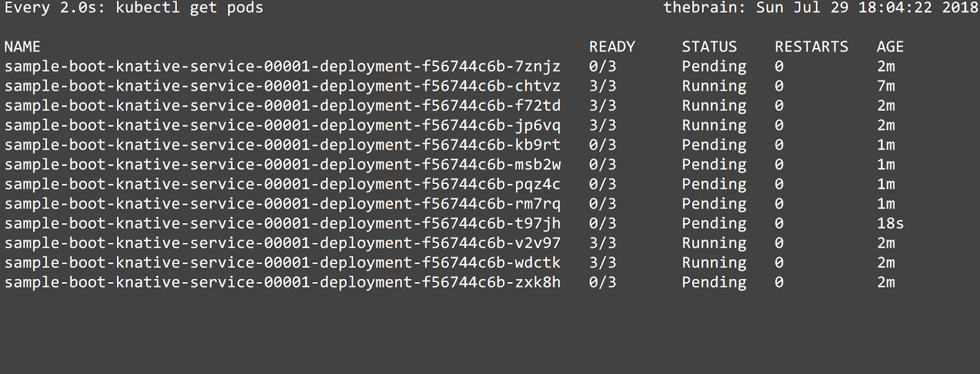Click the pod name ending in jp6vq
980x374 pixels.
(282, 125)
